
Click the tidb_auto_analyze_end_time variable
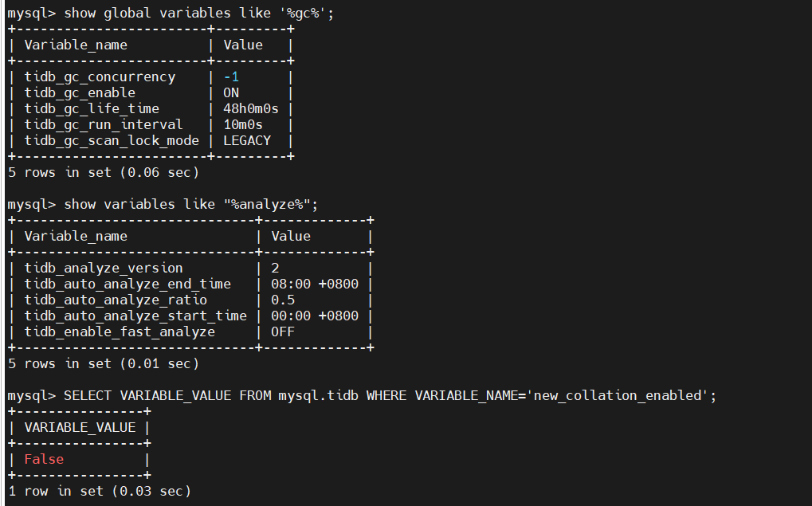[127, 284]
